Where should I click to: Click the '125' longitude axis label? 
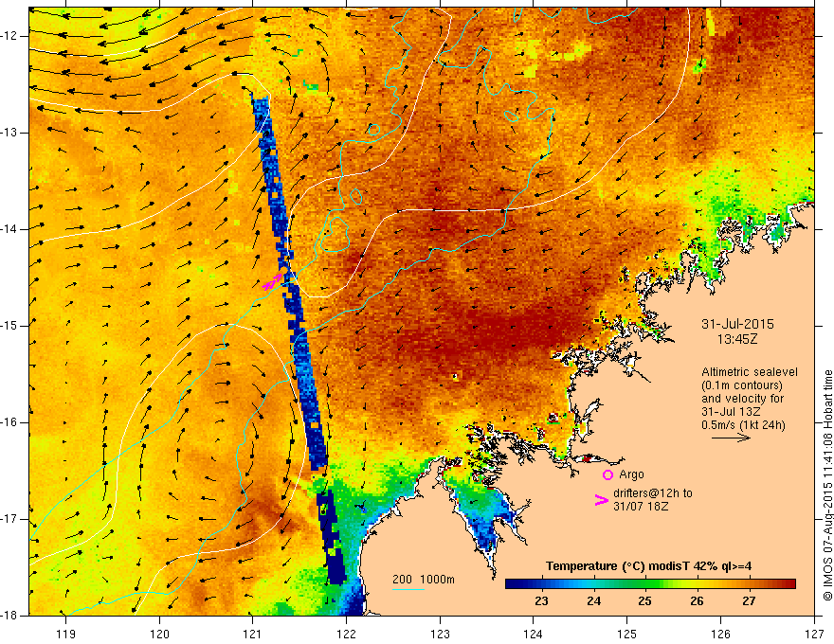627,634
